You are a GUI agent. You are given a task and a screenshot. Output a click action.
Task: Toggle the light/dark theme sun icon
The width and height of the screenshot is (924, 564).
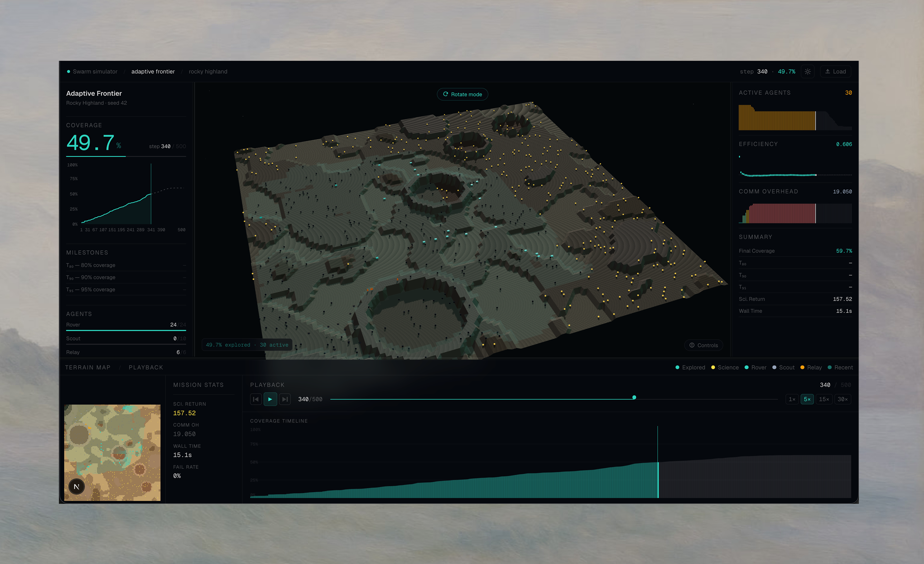click(x=807, y=71)
